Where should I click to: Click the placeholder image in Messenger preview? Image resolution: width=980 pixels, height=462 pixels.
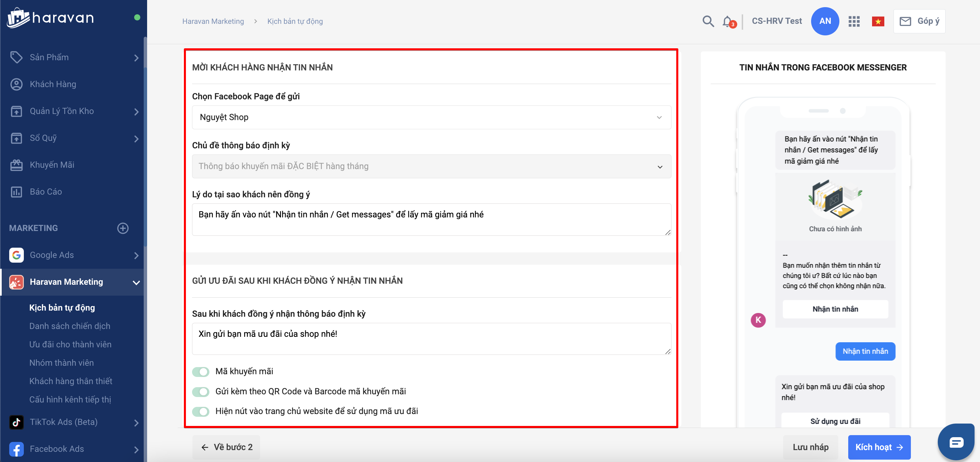point(835,200)
